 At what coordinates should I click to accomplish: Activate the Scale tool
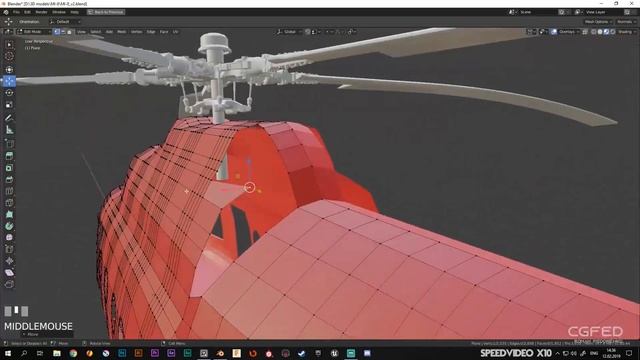9,105
